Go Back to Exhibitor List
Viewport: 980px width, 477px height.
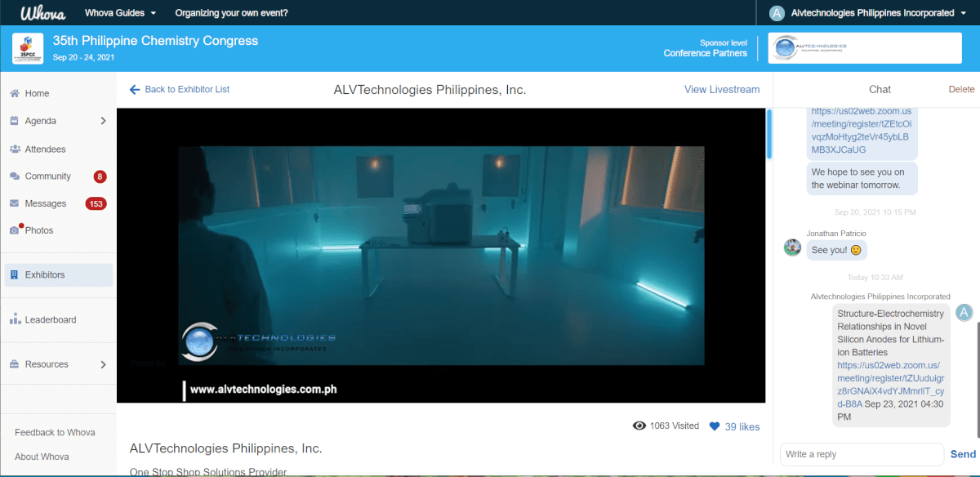click(x=180, y=90)
